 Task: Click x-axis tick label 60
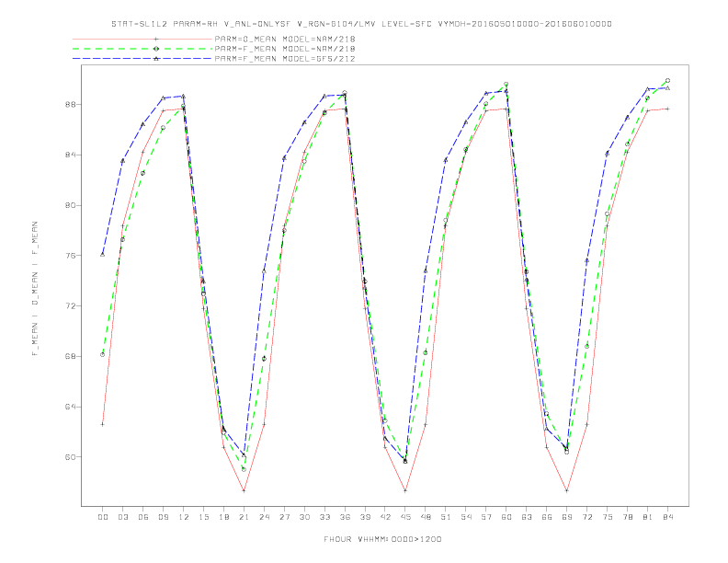506,517
